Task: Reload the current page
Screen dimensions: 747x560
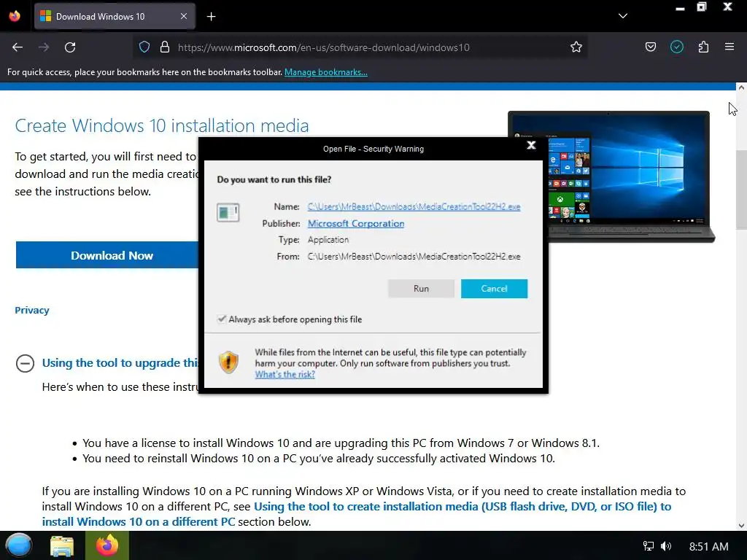Action: click(70, 47)
